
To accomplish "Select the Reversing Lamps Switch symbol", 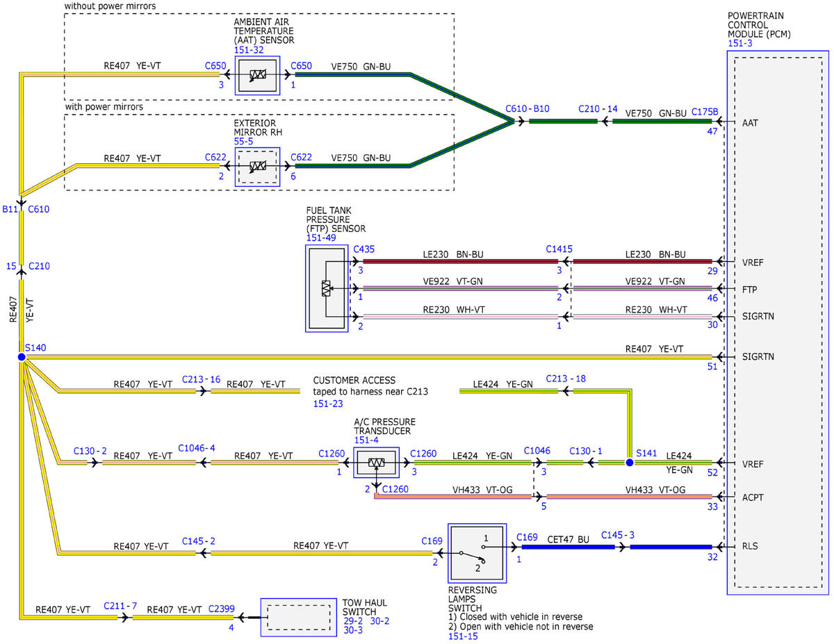I will coord(478,554).
